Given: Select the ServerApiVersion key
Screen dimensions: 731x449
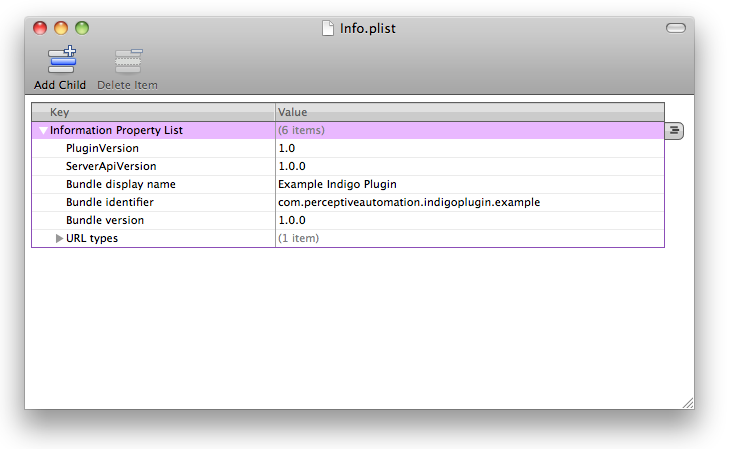Looking at the screenshot, I should click(111, 166).
